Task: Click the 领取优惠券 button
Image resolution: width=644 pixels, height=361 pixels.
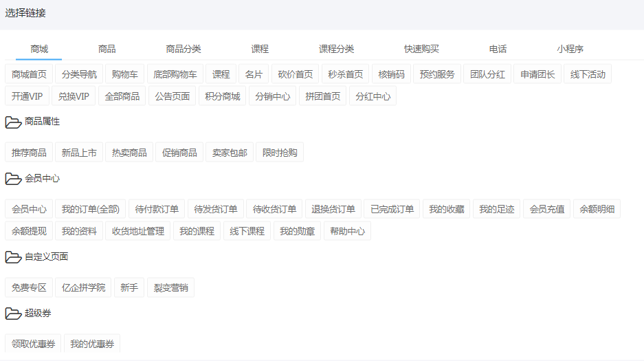Action: pyautogui.click(x=33, y=343)
